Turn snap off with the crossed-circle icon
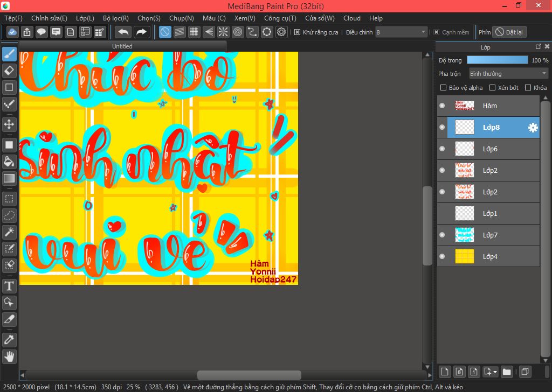The height and width of the screenshot is (392, 552). pyautogui.click(x=165, y=32)
